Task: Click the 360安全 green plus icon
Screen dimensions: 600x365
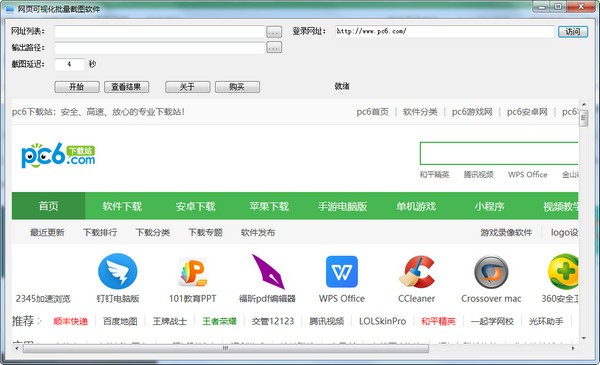Action: point(563,272)
